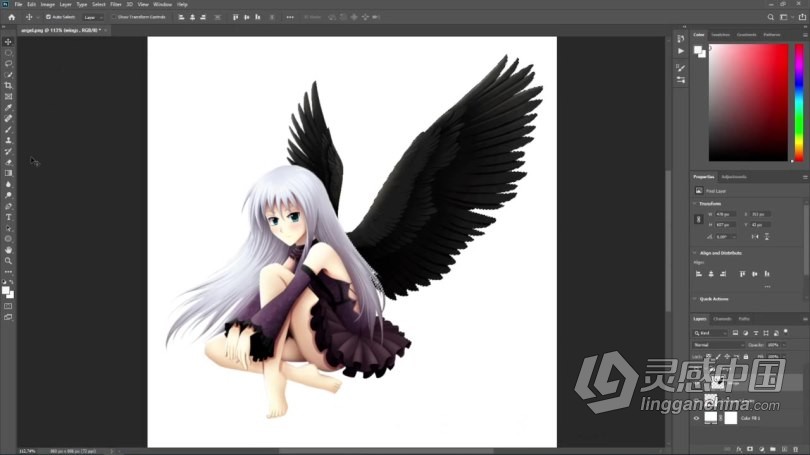Open the Filter menu
The image size is (810, 455).
116,4
